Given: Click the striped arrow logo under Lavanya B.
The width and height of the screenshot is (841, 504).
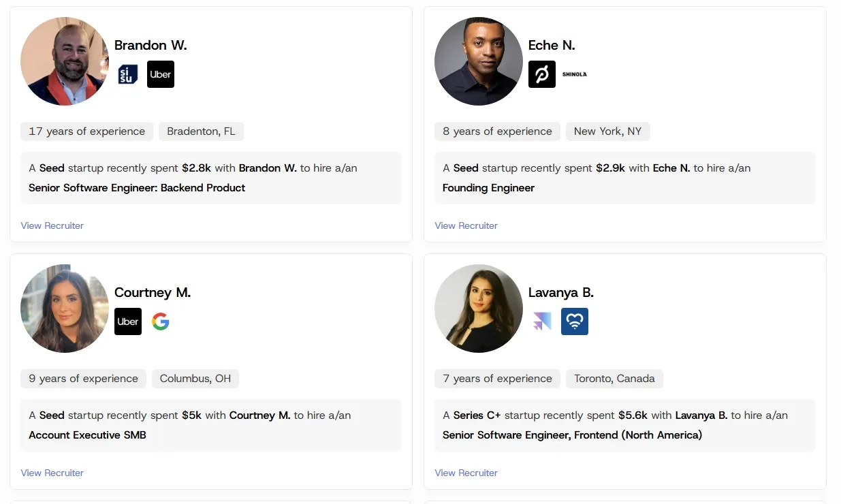Looking at the screenshot, I should (x=542, y=321).
